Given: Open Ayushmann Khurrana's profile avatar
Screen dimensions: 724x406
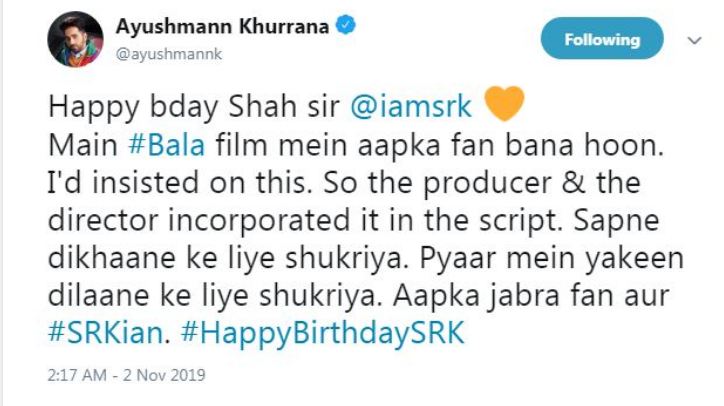Looking at the screenshot, I should [75, 39].
